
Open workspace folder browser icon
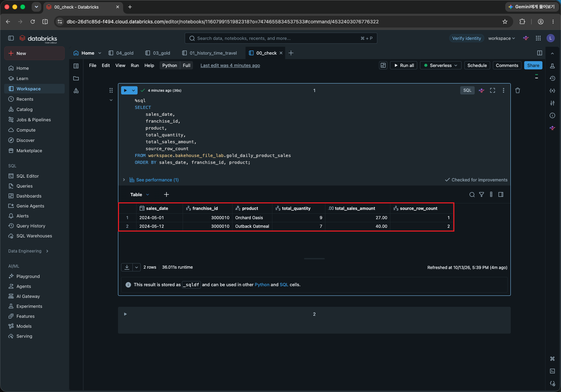76,78
